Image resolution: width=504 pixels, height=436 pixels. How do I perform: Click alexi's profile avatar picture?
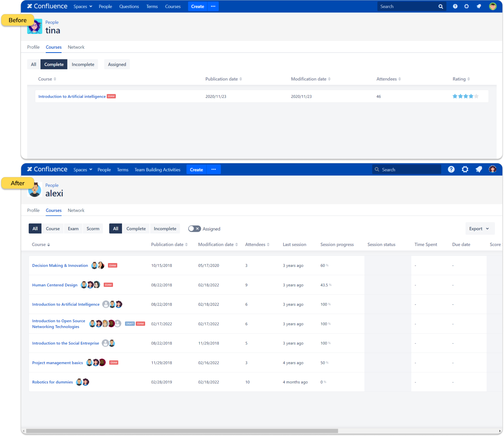coord(35,190)
